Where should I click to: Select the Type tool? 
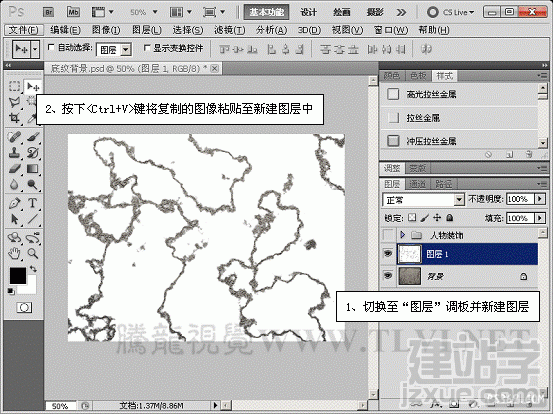coord(32,203)
